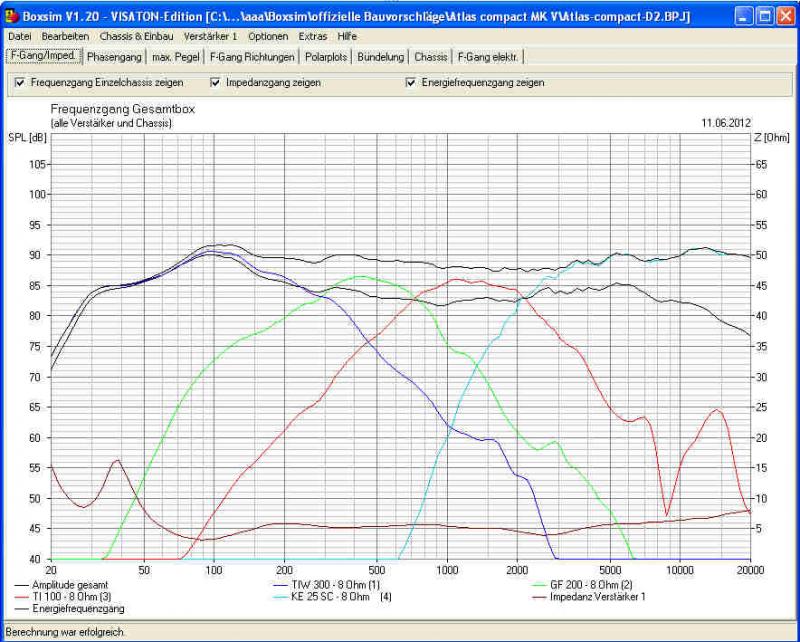This screenshot has height=642, width=800.
Task: Expand the Verstärker 1 menu
Action: click(210, 36)
